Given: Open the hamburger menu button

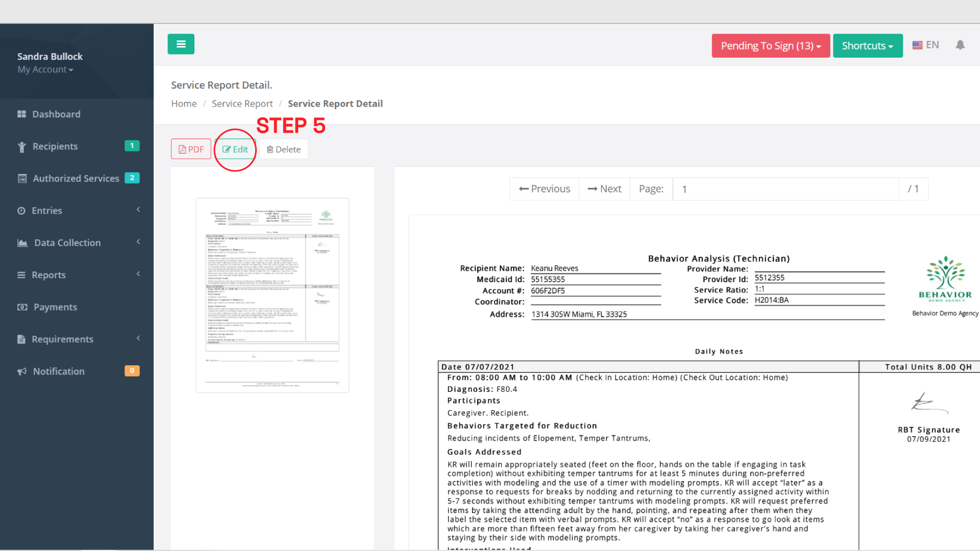Looking at the screenshot, I should (x=181, y=44).
